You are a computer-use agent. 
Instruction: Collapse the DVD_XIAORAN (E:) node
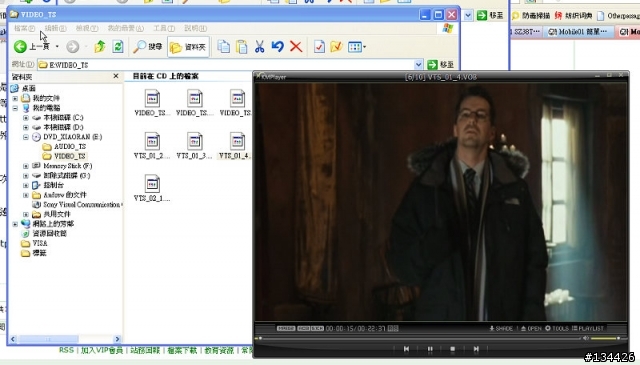(26, 137)
